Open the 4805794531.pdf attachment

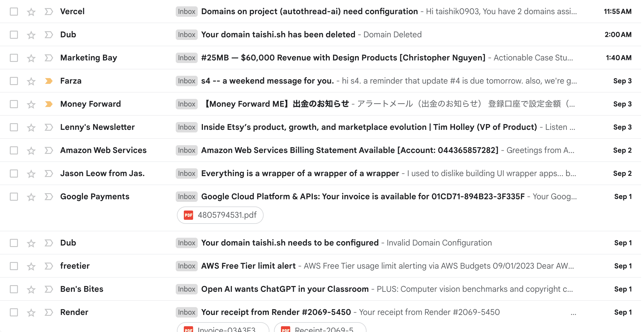coord(220,215)
